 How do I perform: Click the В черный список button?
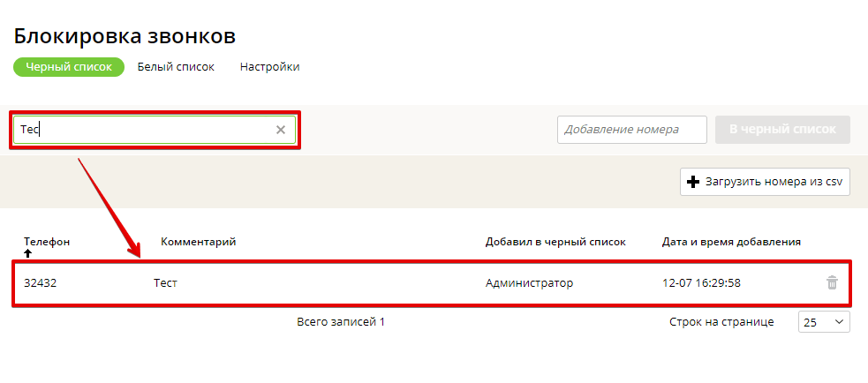(x=782, y=130)
